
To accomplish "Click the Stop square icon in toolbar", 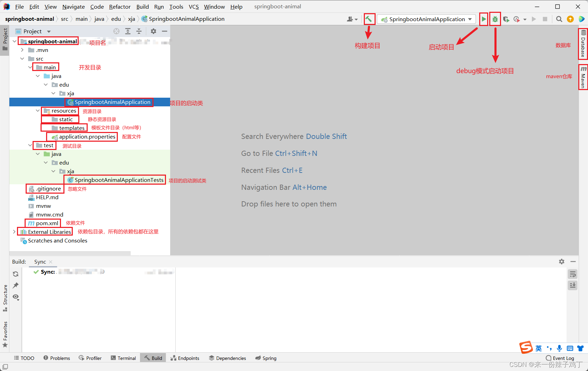I will 545,19.
